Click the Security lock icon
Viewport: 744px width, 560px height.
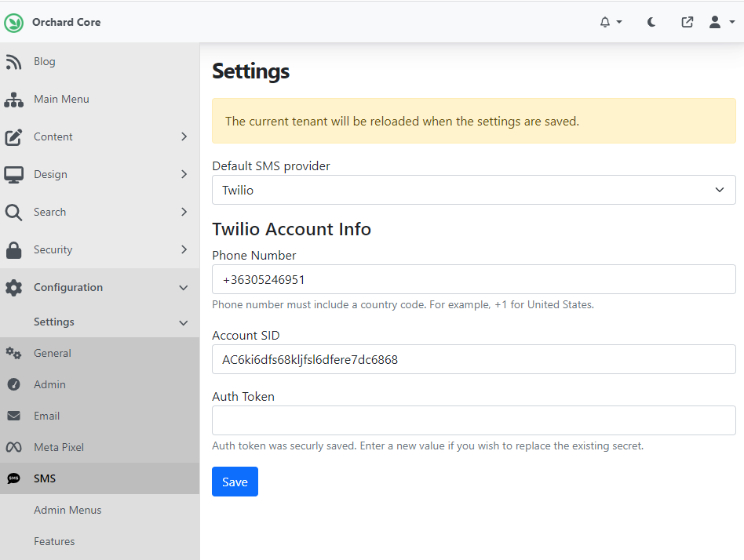14,250
